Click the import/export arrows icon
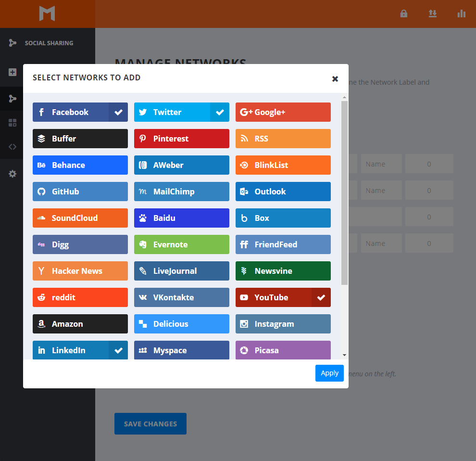Viewport: 476px width, 461px height. click(x=433, y=13)
